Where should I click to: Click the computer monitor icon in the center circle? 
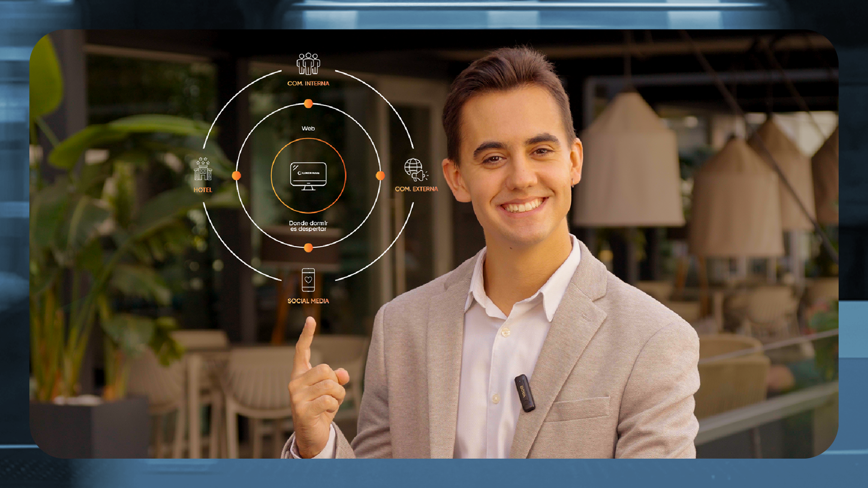tap(308, 176)
